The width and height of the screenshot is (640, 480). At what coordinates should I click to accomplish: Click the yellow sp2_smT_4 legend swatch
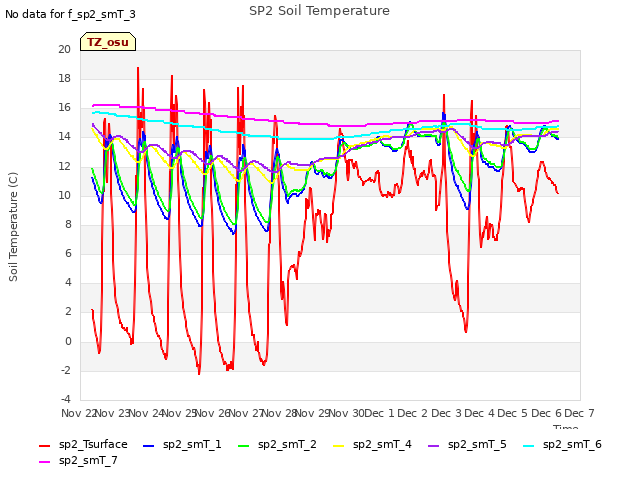click(338, 446)
